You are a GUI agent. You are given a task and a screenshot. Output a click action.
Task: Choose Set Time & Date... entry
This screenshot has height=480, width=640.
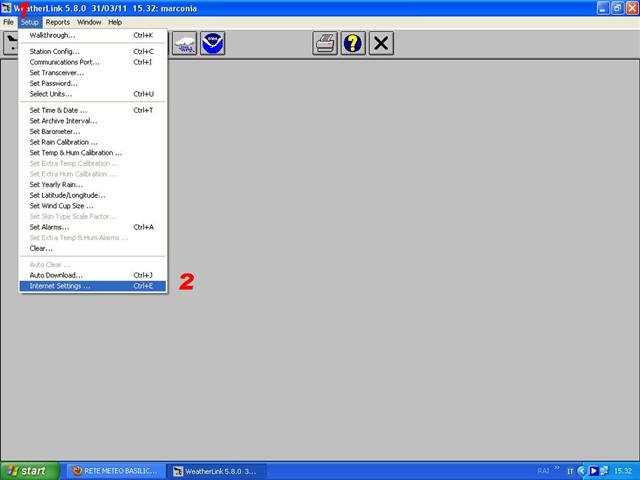point(93,110)
